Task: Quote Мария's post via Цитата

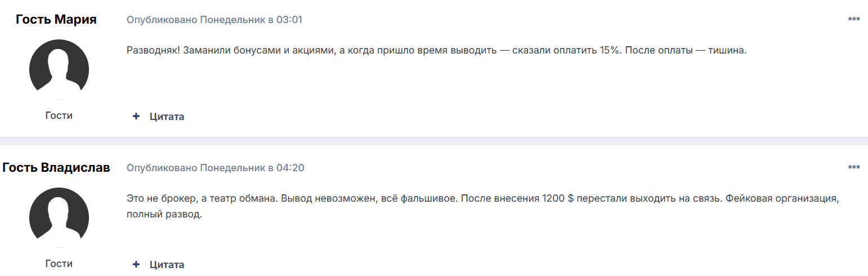Action: (167, 117)
